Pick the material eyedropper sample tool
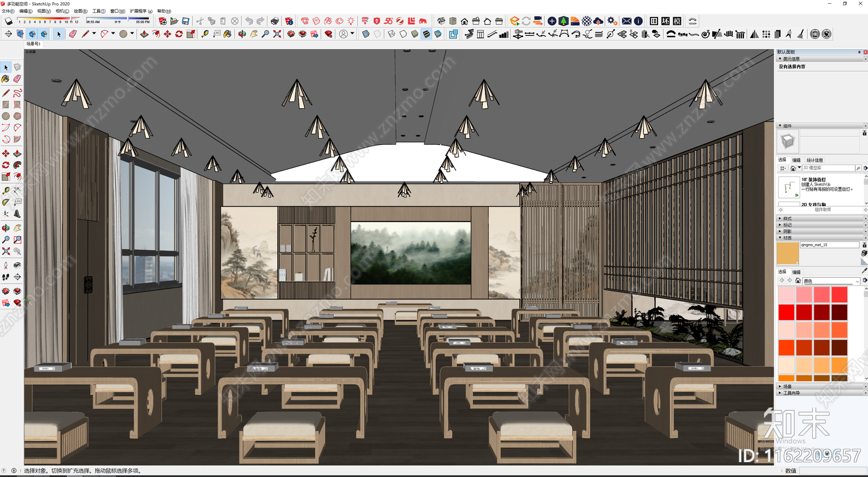This screenshot has width=868, height=477. tap(864, 270)
